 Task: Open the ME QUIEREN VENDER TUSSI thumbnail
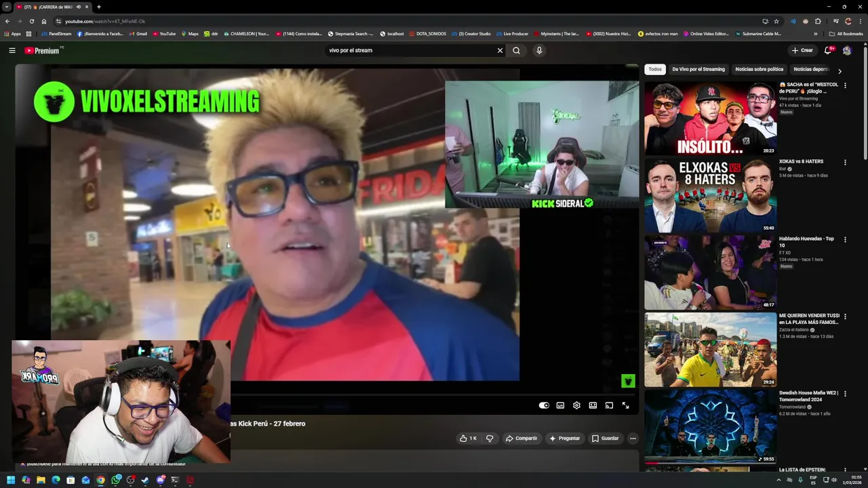tap(710, 349)
